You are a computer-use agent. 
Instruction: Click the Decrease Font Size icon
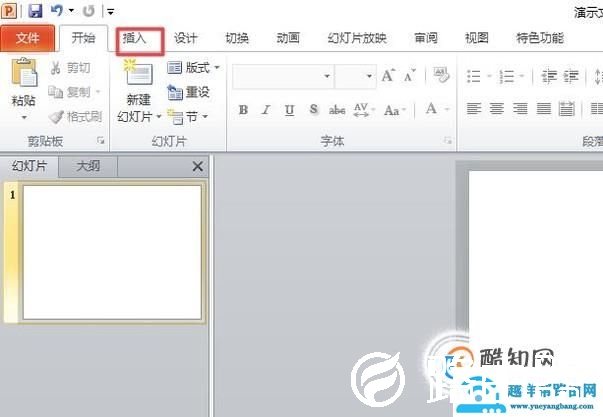410,75
